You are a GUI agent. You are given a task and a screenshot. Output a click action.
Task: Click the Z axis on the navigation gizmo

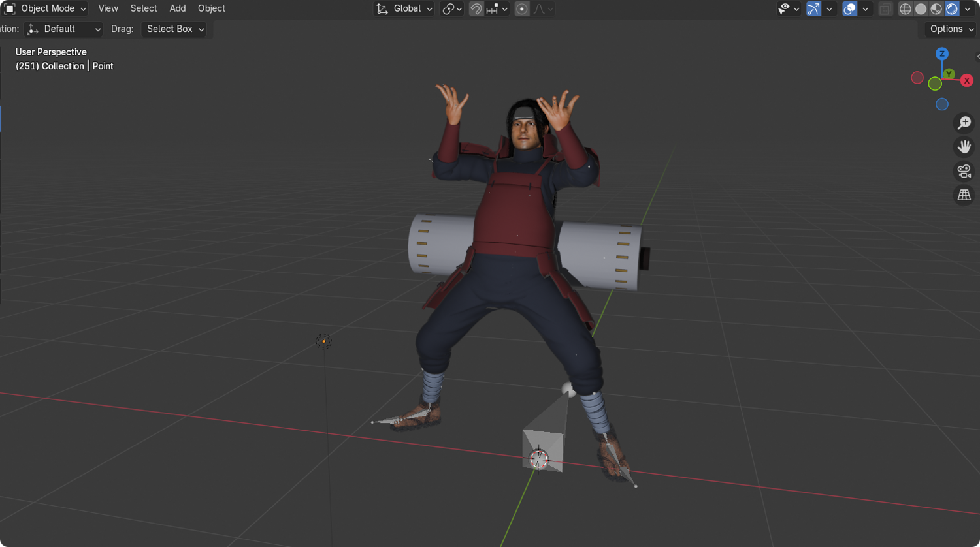pos(942,54)
